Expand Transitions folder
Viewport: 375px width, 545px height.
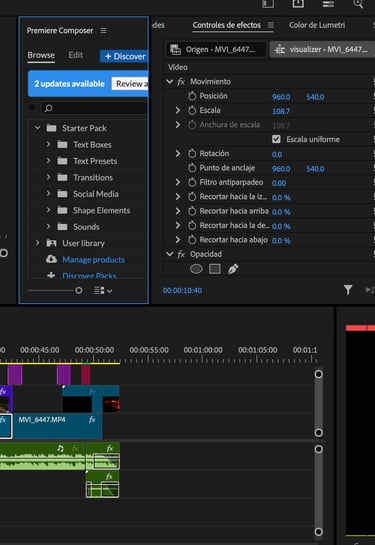point(48,177)
